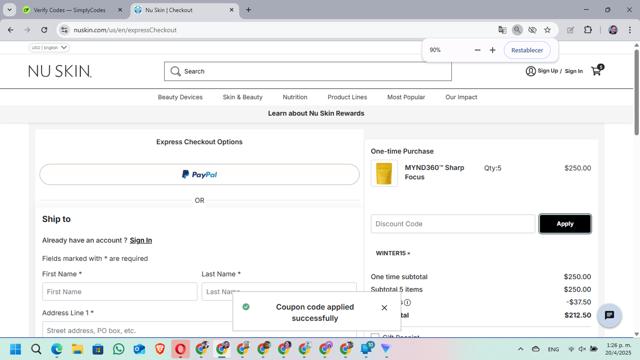Open Product Lines menu

click(x=347, y=97)
